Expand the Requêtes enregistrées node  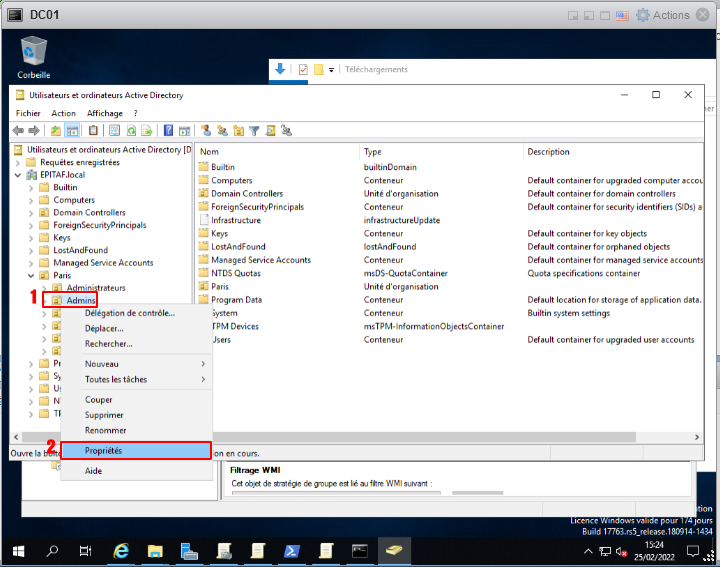click(18, 162)
